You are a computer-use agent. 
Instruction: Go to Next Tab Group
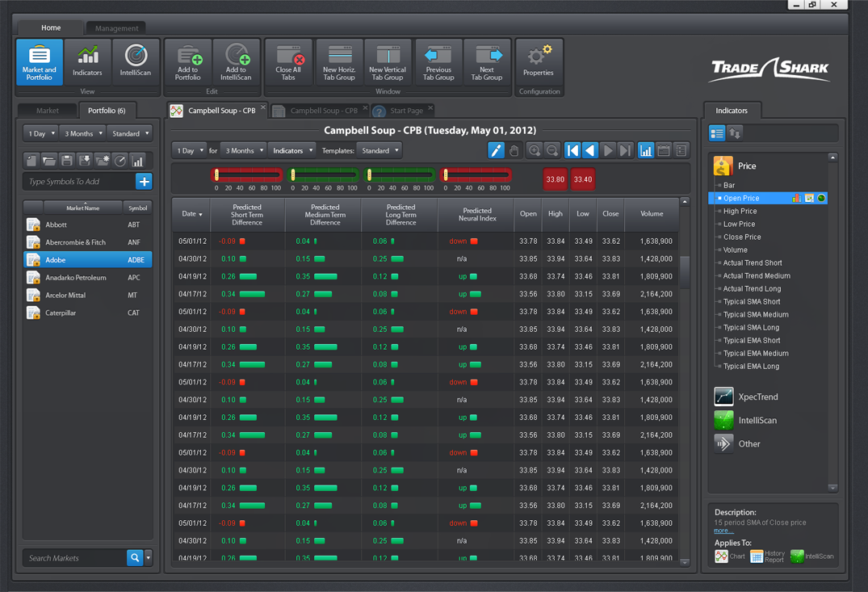click(x=487, y=62)
